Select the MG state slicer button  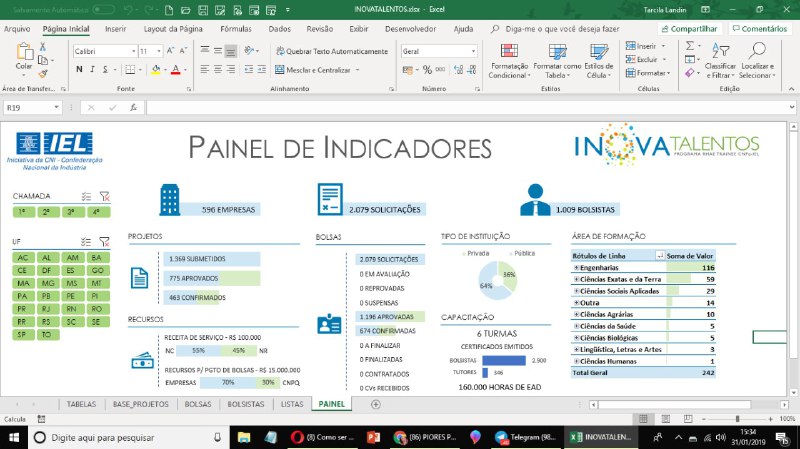click(x=48, y=283)
